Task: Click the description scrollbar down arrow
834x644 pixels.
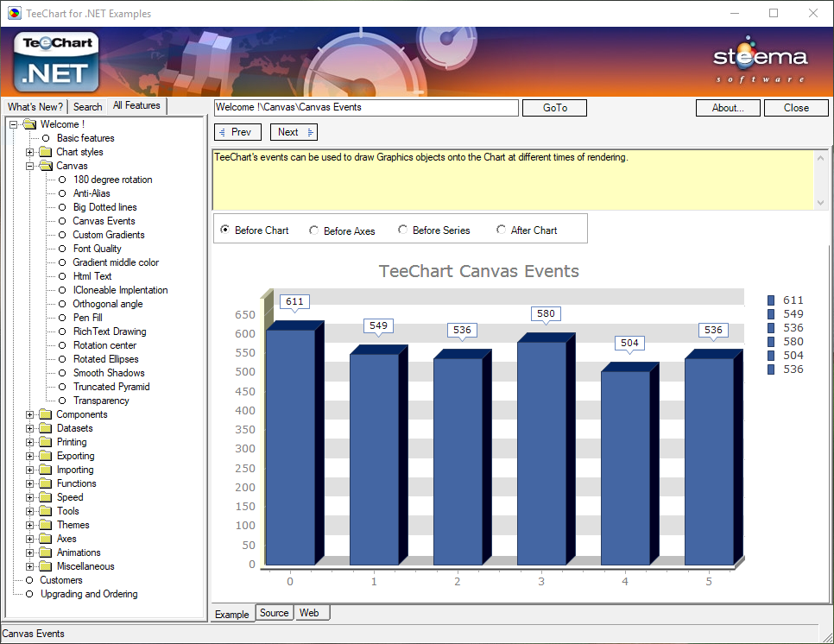Action: 821,203
